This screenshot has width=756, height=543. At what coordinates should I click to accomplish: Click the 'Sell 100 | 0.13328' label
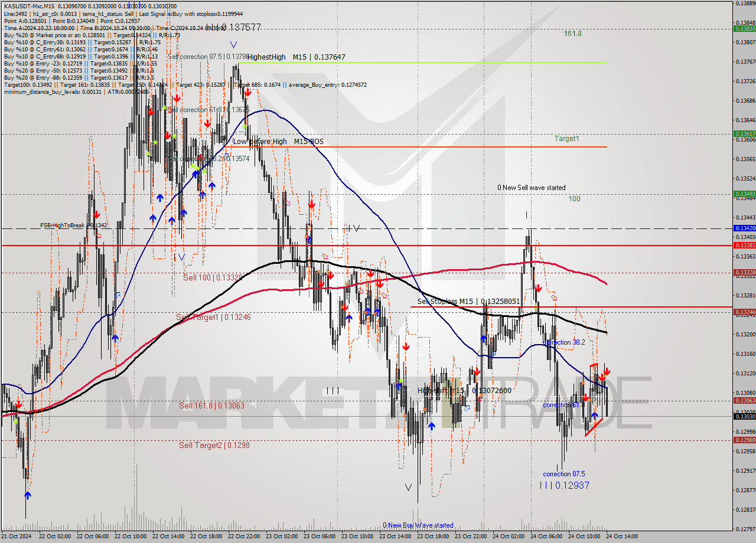(212, 277)
